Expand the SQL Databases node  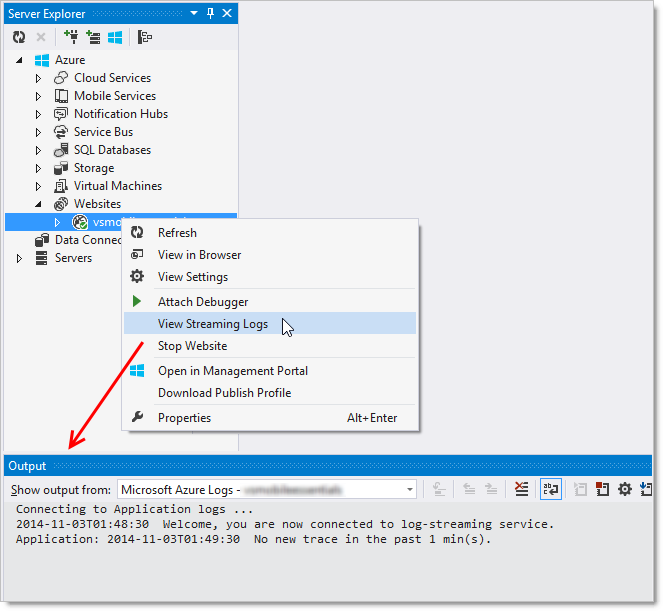tap(38, 150)
